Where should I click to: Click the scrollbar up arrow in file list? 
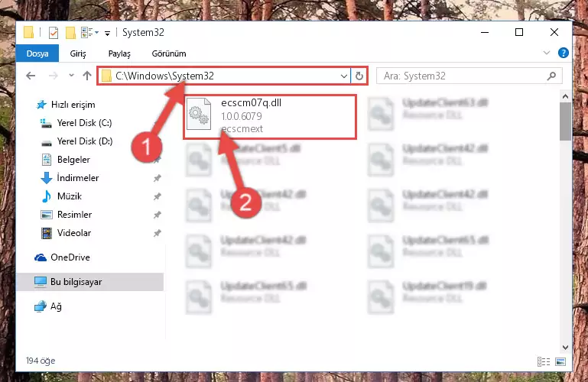(565, 96)
